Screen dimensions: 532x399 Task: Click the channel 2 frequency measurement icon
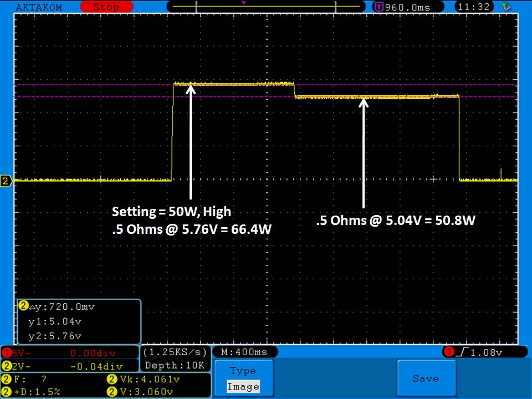pos(7,380)
